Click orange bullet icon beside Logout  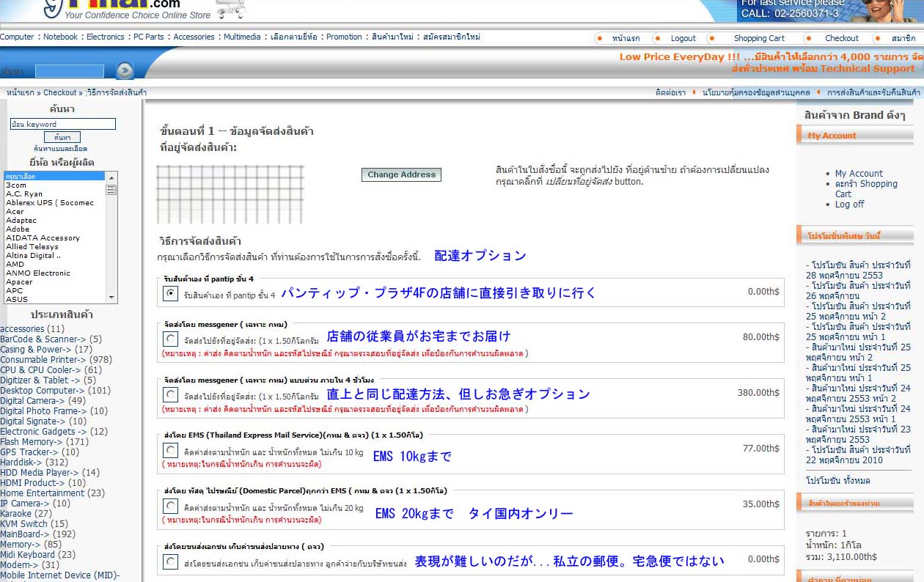point(657,38)
